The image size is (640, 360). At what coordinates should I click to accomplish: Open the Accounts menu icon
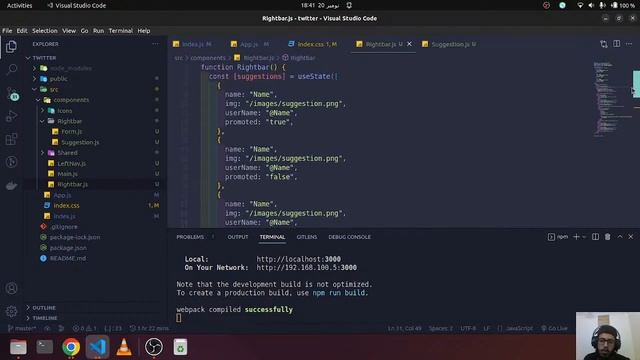pyautogui.click(x=11, y=288)
